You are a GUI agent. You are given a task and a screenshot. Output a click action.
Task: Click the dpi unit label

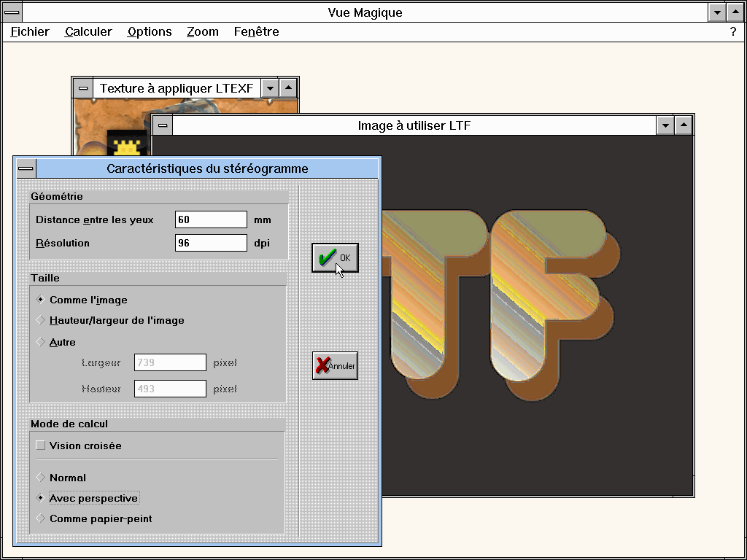tap(262, 243)
